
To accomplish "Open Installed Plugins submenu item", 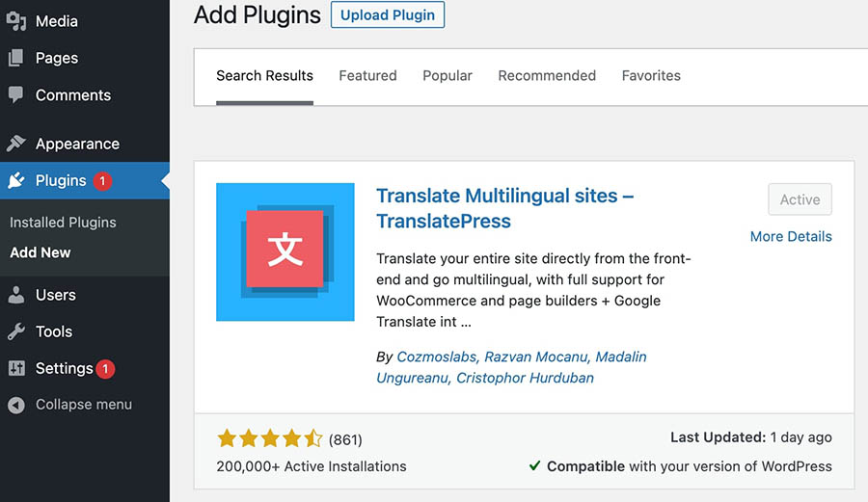I will 63,223.
